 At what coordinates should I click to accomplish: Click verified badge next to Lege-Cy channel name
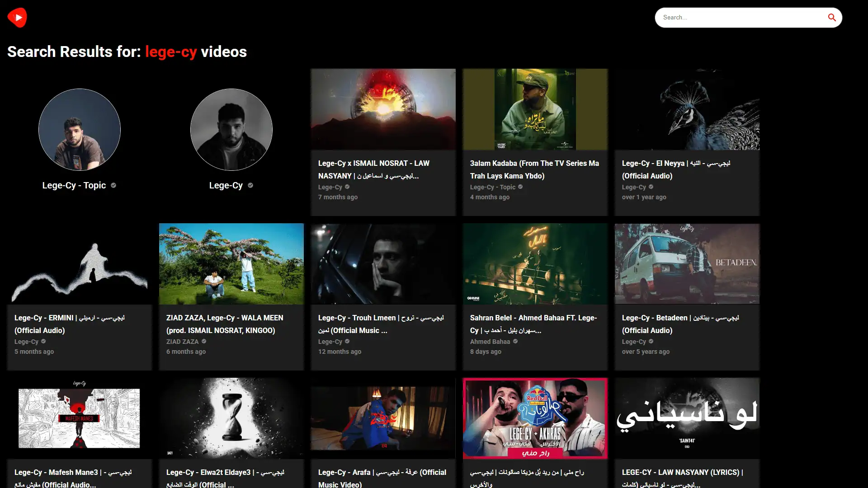[x=250, y=185]
